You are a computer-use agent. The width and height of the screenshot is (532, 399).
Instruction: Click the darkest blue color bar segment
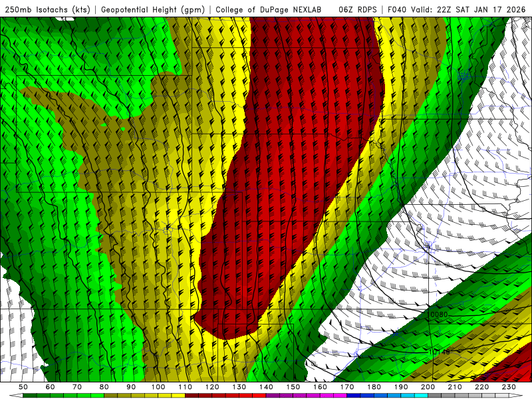[354, 396]
